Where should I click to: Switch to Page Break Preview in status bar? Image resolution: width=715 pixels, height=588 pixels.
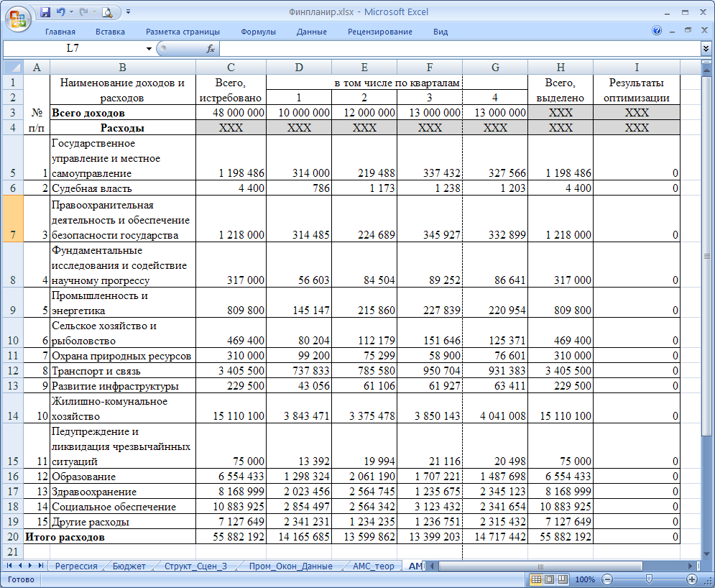click(563, 579)
